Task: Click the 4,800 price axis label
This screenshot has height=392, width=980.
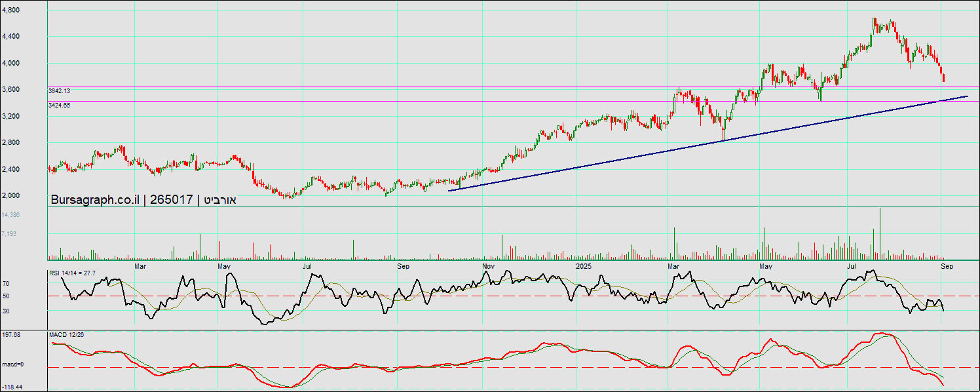Action: 10,10
